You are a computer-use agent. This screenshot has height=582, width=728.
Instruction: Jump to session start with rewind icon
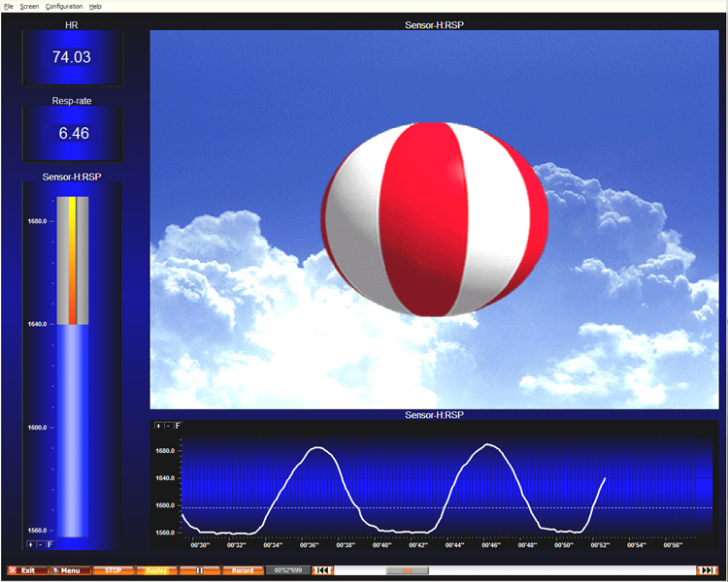(x=322, y=570)
